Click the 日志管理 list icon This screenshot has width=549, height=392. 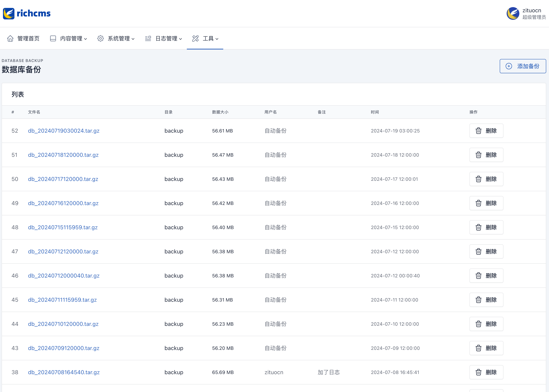tap(148, 38)
